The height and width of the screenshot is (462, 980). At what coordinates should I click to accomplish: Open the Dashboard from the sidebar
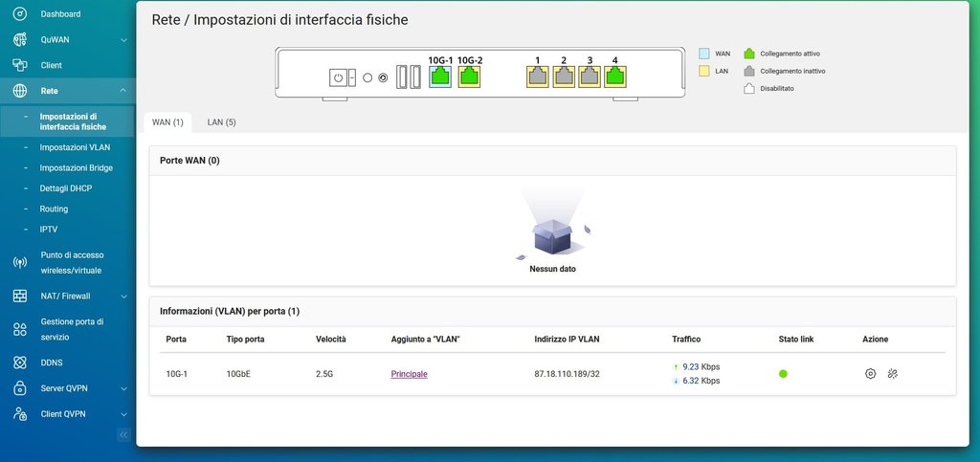[60, 14]
